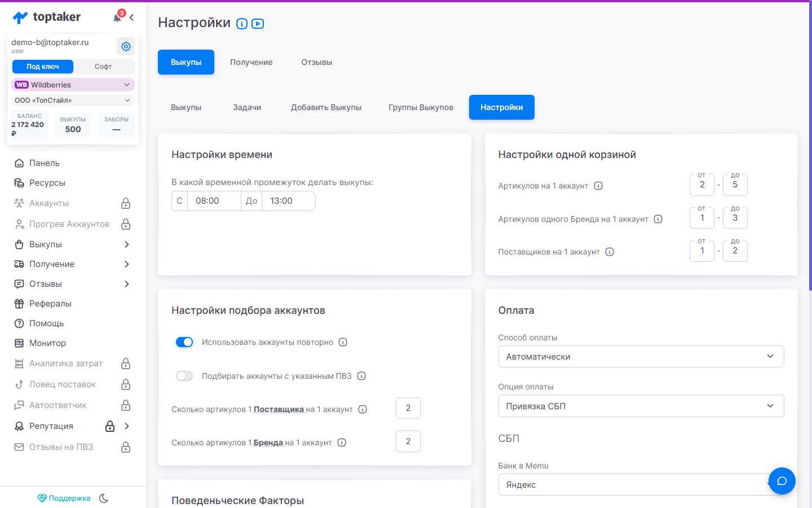Click the Рефералы gift icon
Viewport: 812px width, 508px height.
pos(19,304)
